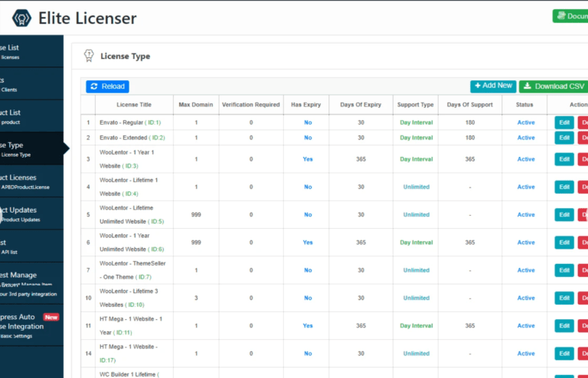Click Active status of HT Mega ID:11 row
The width and height of the screenshot is (588, 378).
coord(526,325)
